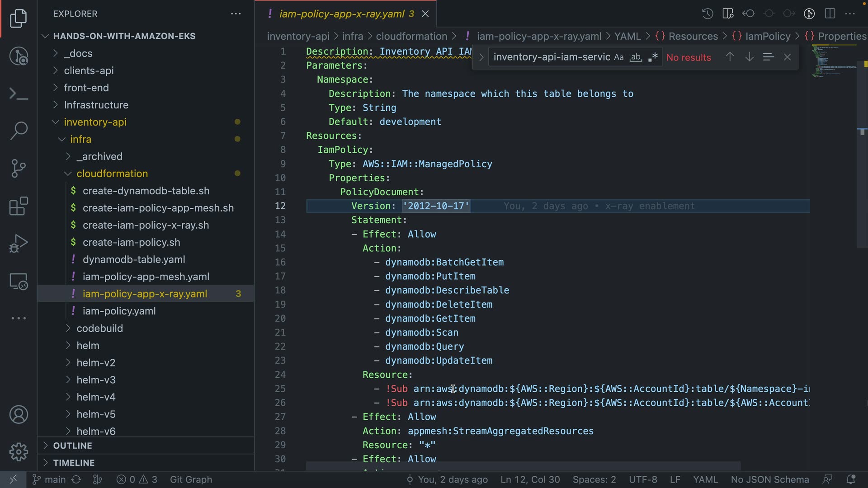
Task: Open iam-policy-app-mesh.yaml in the explorer
Action: pos(146,277)
